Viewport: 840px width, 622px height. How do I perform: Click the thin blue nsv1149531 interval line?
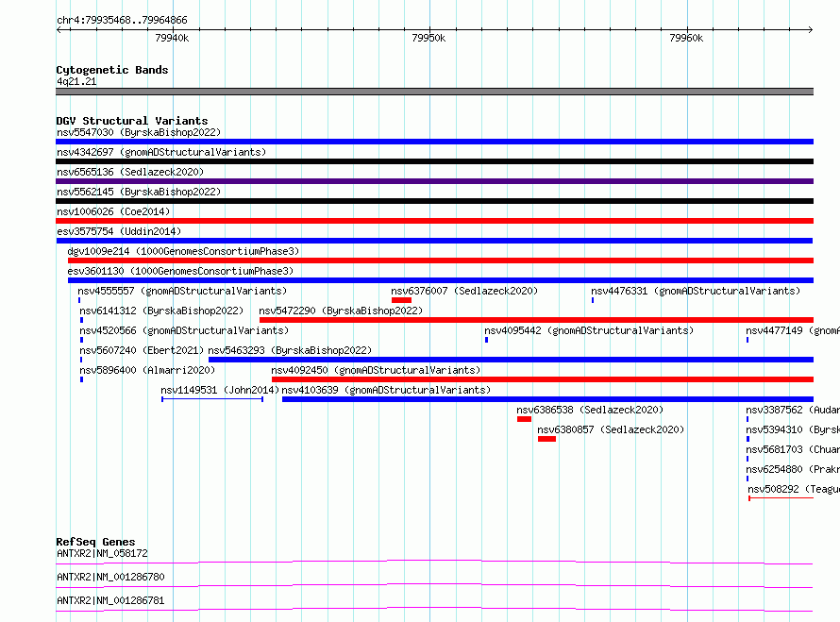[x=212, y=399]
